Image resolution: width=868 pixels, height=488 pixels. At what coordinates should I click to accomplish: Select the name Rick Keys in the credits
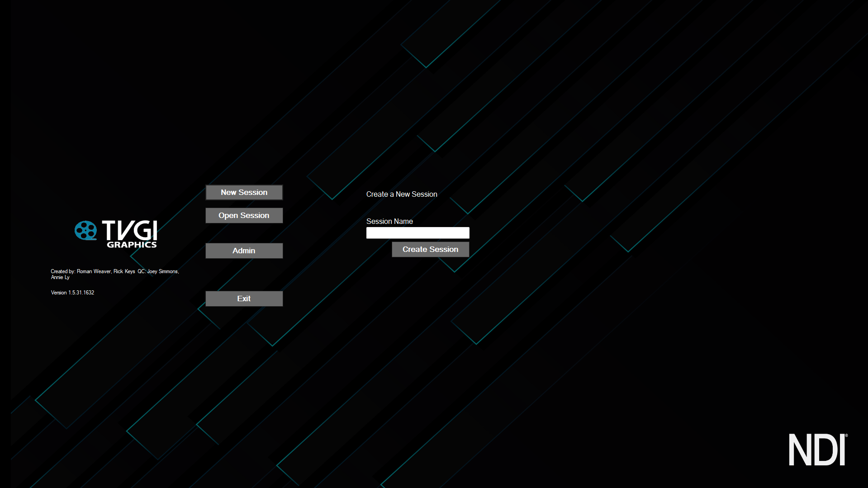click(x=124, y=271)
